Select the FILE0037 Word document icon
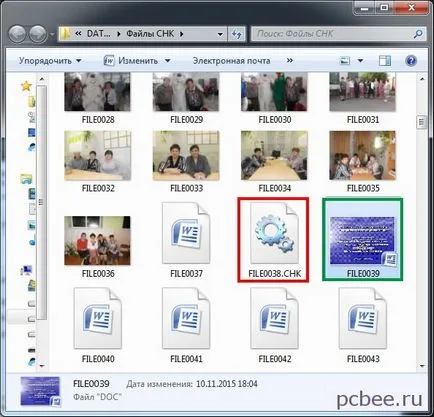The image size is (434, 417). pyautogui.click(x=186, y=233)
